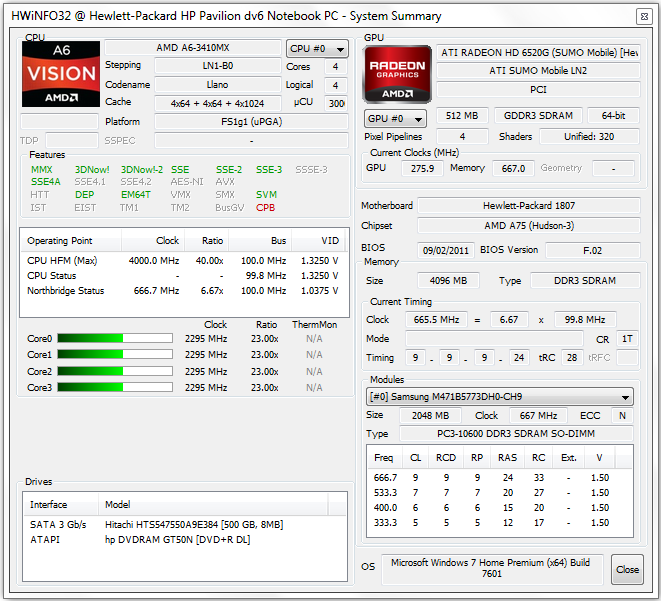
Task: Close the window with title bar X
Action: coord(644,17)
